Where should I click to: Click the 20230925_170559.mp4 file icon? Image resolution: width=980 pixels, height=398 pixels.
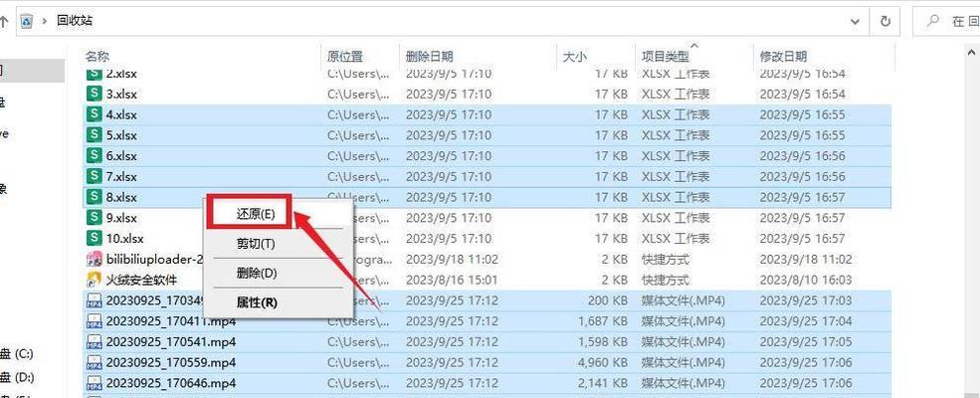point(95,362)
